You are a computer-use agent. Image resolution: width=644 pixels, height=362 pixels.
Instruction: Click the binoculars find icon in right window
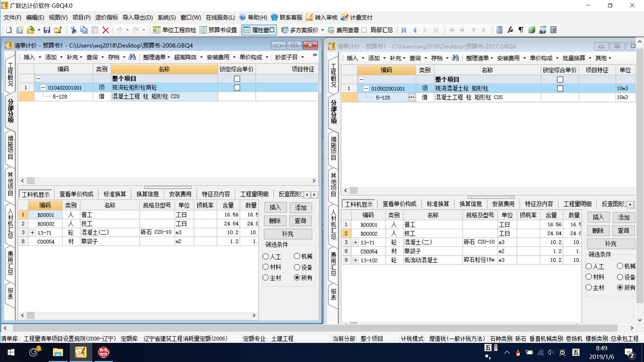point(455,58)
